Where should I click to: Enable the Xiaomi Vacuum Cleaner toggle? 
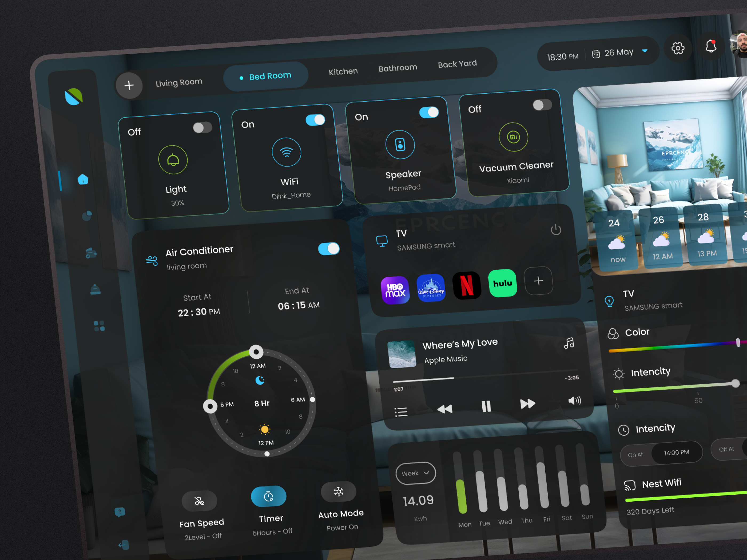coord(542,106)
